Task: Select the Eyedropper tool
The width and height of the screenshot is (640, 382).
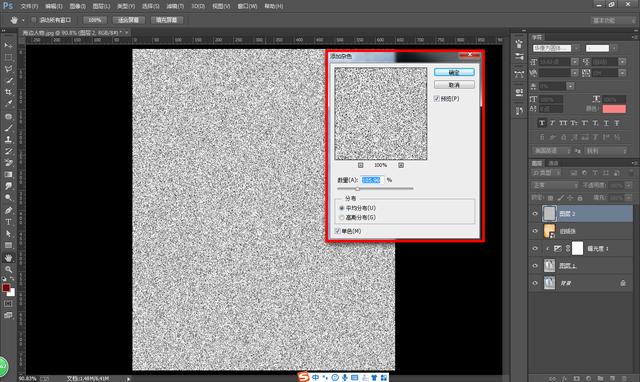Action: 8,104
